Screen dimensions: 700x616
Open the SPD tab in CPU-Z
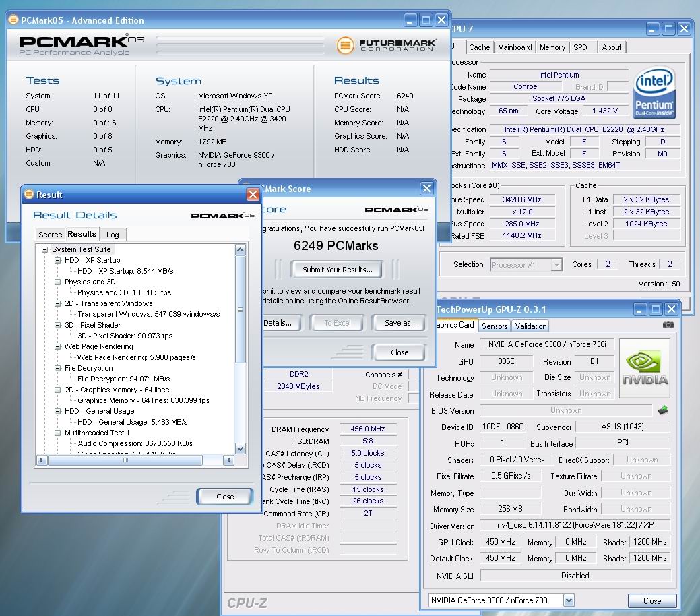[x=580, y=47]
